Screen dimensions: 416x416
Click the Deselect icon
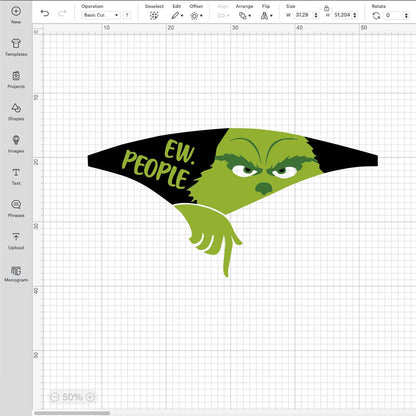[x=154, y=15]
